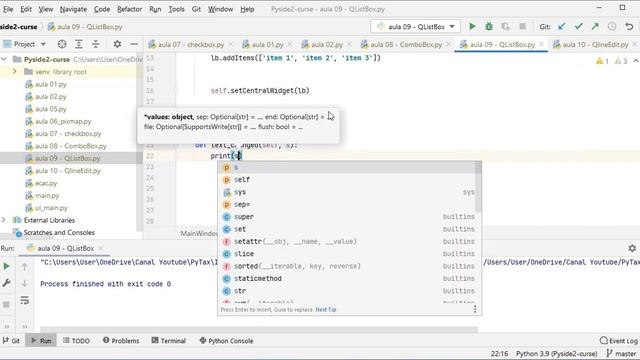The image size is (640, 360).
Task: Show Git history clock icon
Action: pyautogui.click(x=612, y=27)
